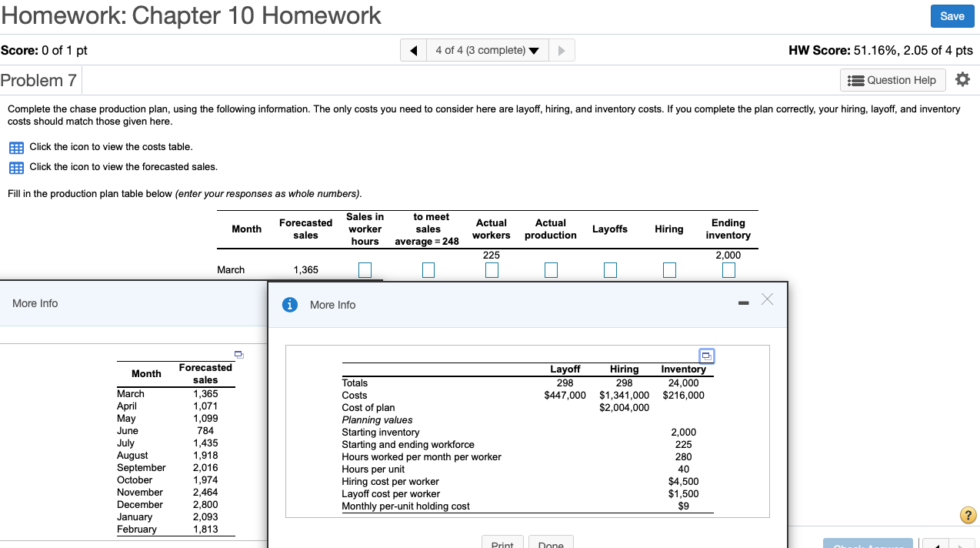Click Monthly per-unit holding cost row
This screenshot has height=548, width=980.
coord(528,506)
